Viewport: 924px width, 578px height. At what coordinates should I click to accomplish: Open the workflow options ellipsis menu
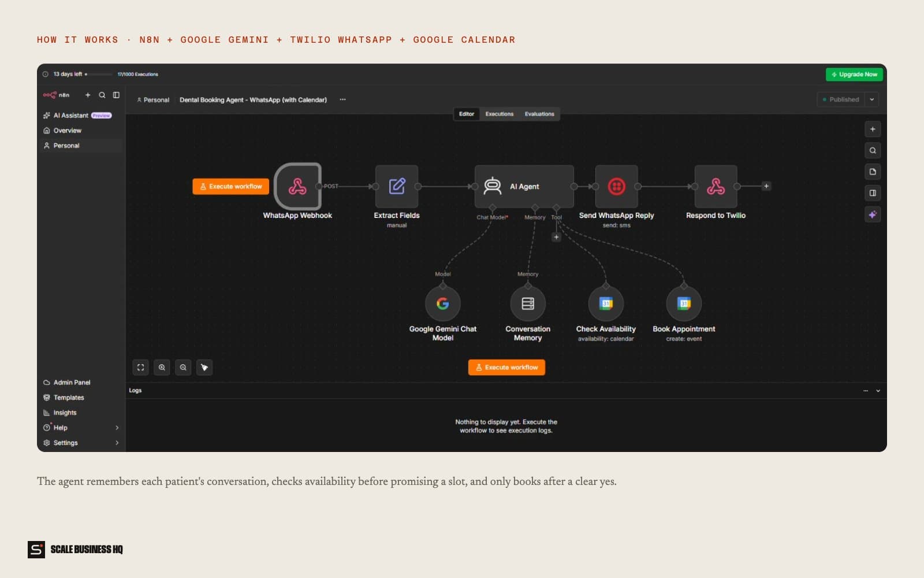pyautogui.click(x=342, y=99)
